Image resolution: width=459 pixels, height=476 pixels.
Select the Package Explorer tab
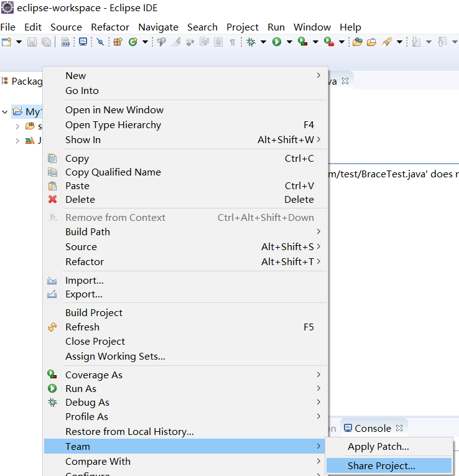pos(22,81)
